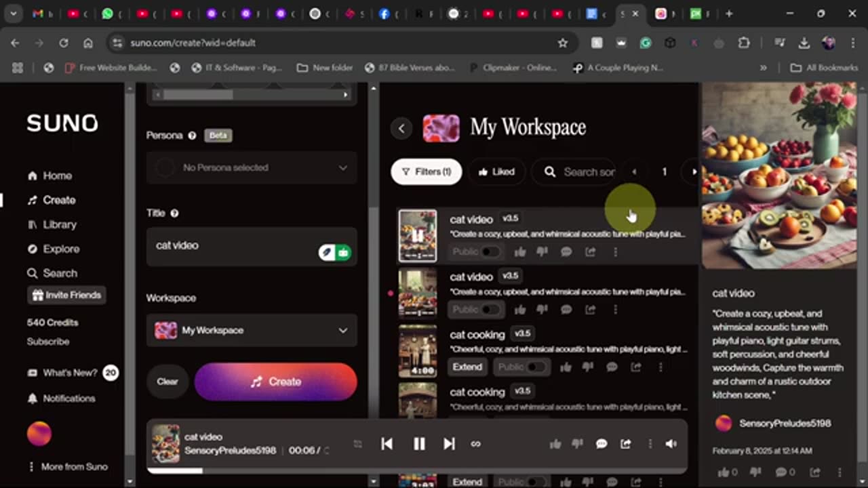Like the first cat cooking song
The width and height of the screenshot is (868, 488).
566,367
